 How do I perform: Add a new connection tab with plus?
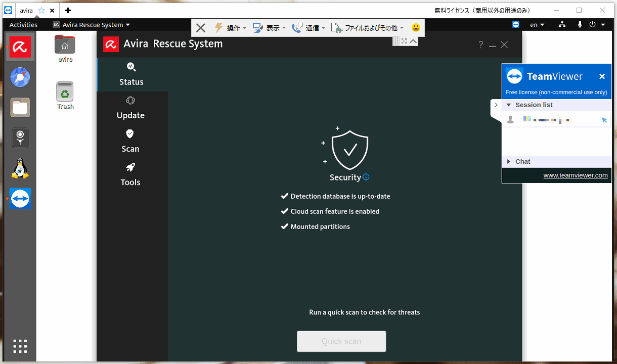[68, 10]
